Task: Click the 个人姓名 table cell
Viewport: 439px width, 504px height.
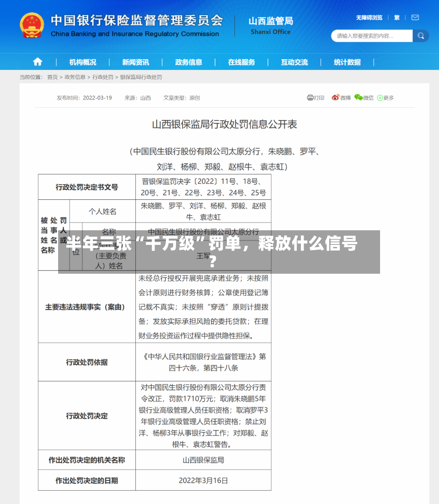Action: (x=103, y=211)
